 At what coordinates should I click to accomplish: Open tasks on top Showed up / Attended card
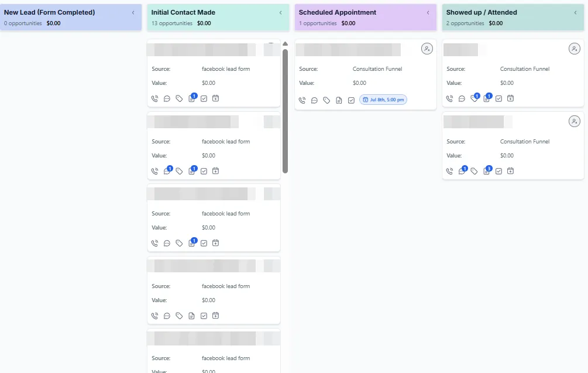click(x=498, y=99)
